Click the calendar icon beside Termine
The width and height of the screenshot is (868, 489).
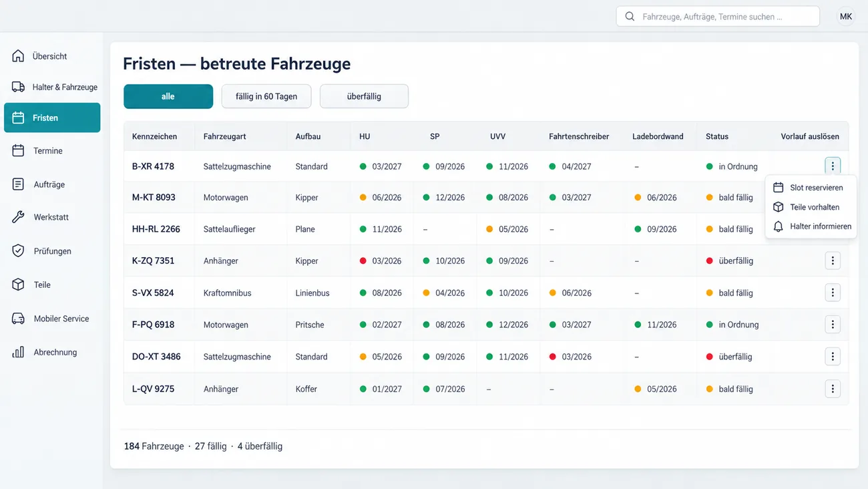(x=18, y=151)
